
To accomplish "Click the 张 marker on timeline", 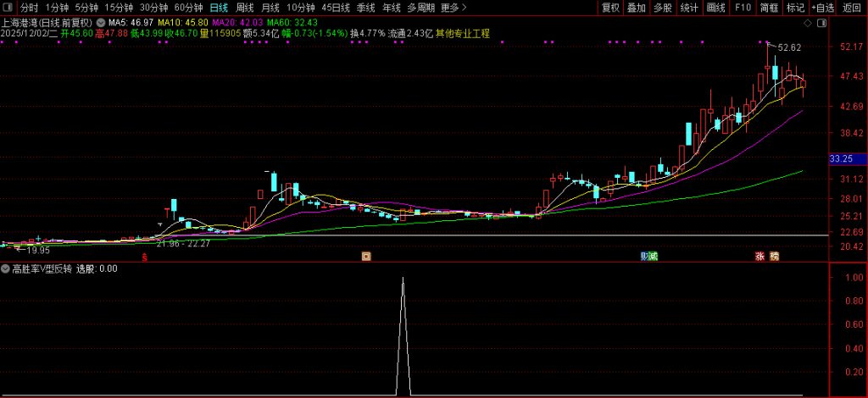I will (759, 257).
